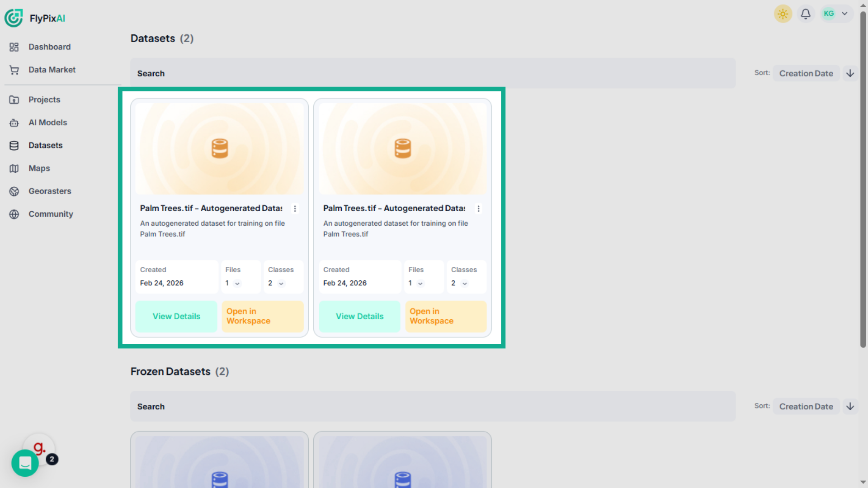Expand Files list on first dataset card
Viewport: 868px width, 488px height.
[237, 284]
